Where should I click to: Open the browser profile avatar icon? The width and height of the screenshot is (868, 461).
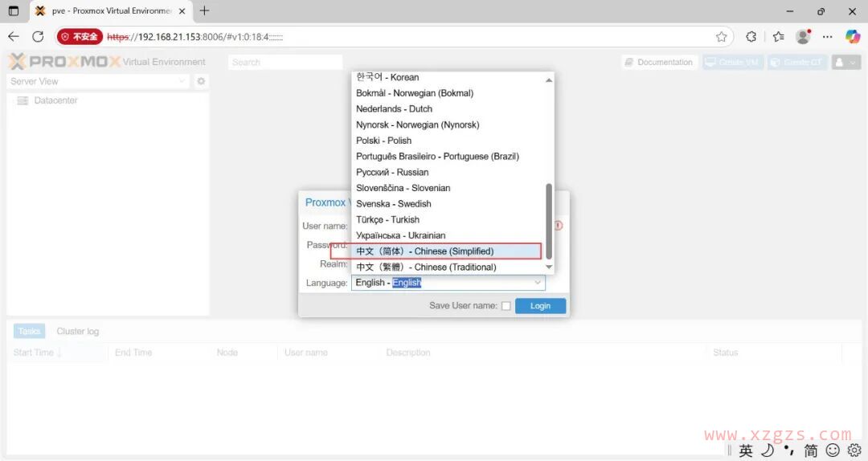tap(802, 36)
